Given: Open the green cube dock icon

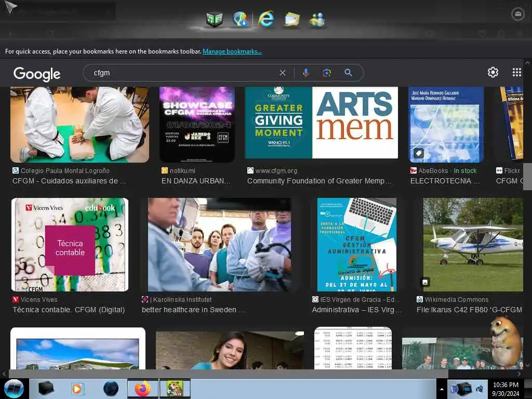Looking at the screenshot, I should coord(215,19).
